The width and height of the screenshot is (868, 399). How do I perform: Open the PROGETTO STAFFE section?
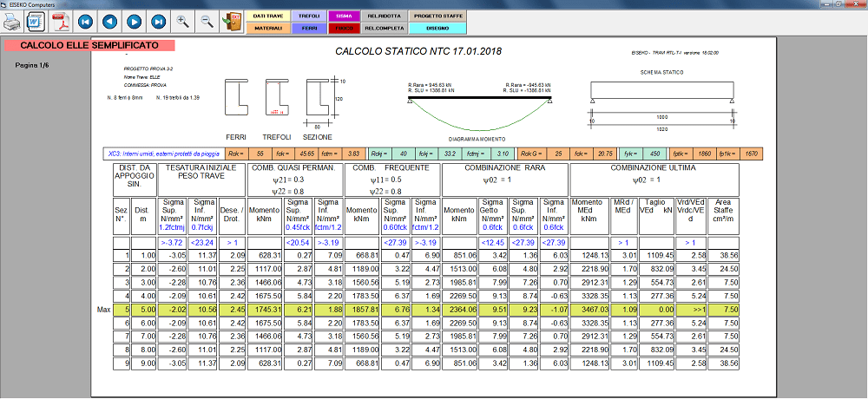tap(437, 16)
